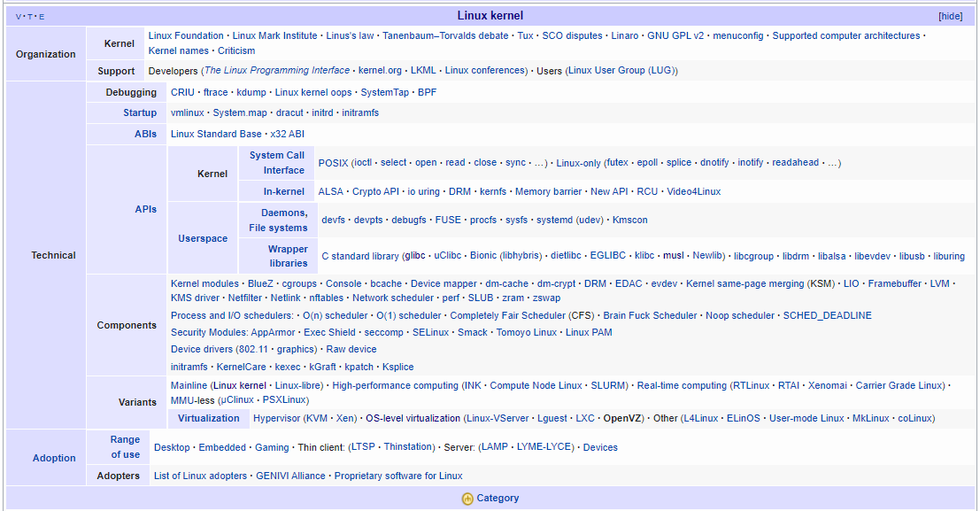The width and height of the screenshot is (980, 511).
Task: Open the dracut link
Action: click(x=289, y=112)
